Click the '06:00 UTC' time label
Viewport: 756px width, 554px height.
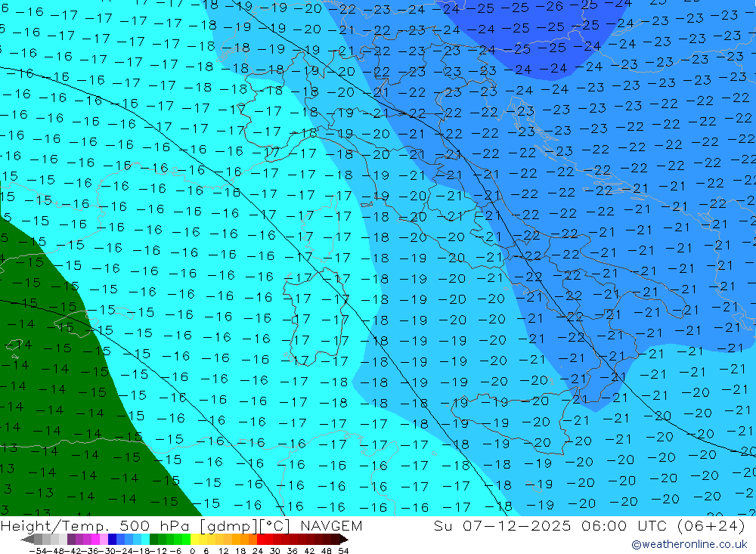(x=625, y=525)
